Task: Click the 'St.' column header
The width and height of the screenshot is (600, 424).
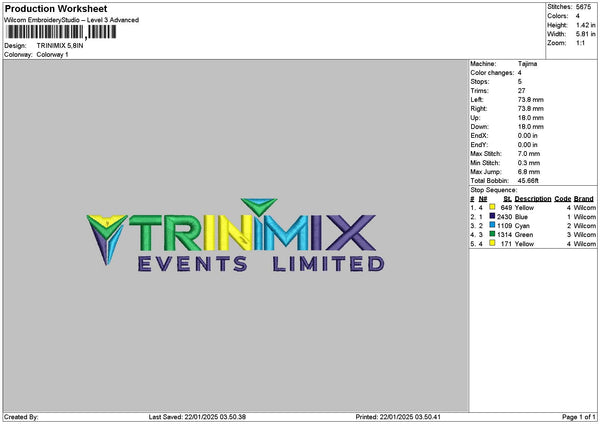Action: point(508,199)
